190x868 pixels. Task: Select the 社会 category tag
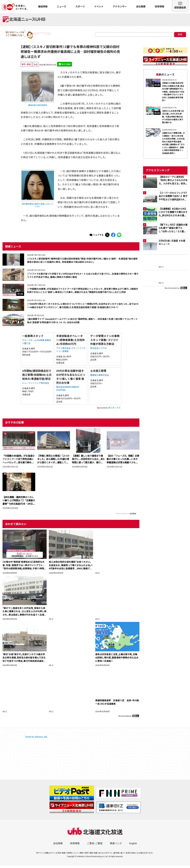pyautogui.click(x=35, y=64)
